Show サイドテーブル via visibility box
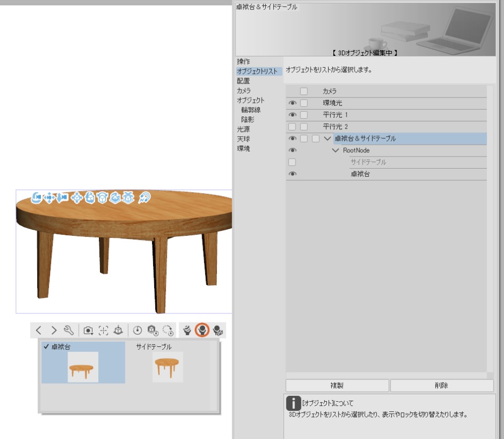Viewport: 504px width, 439px height. tap(292, 162)
